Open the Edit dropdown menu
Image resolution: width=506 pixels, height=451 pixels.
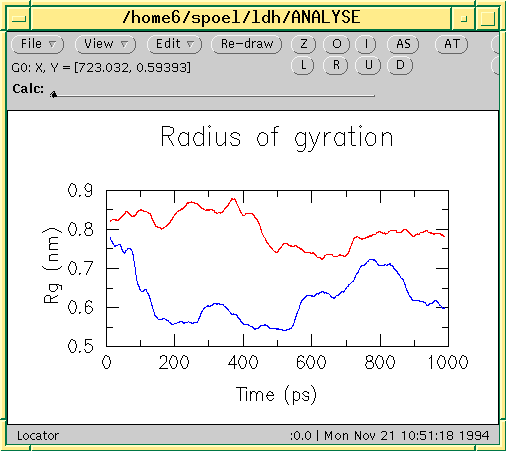175,44
